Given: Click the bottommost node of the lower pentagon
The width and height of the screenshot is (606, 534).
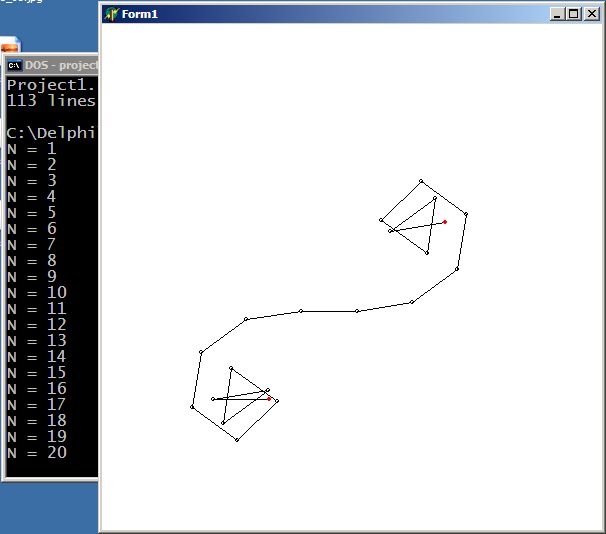Looking at the screenshot, I should [x=237, y=439].
